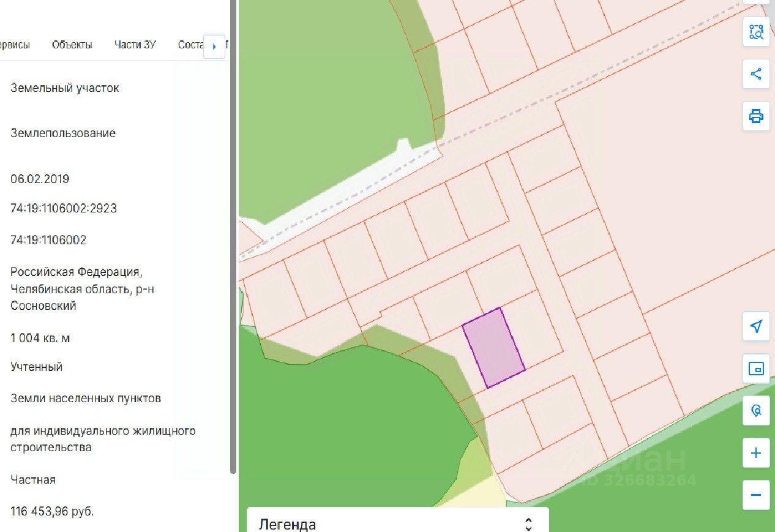Click для индивидуального жилищного строительства text

coord(103,439)
